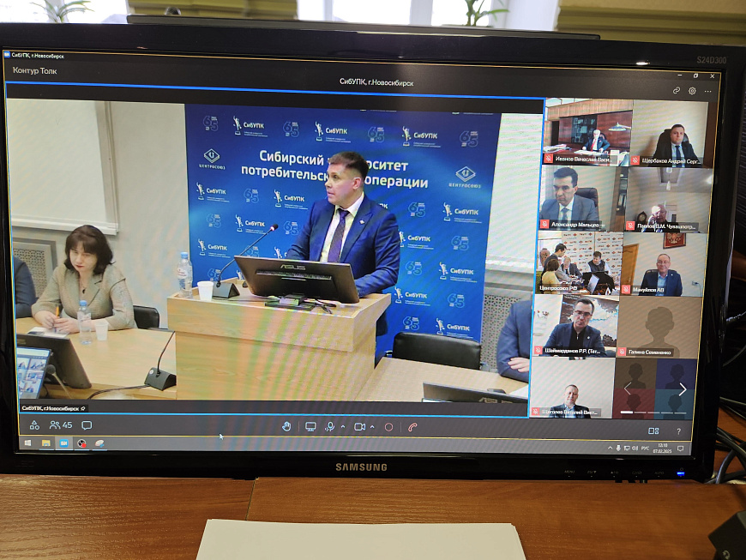The height and width of the screenshot is (560, 746).
Task: Click muted mic icon on Мануйлов tile
Action: [x=626, y=289]
